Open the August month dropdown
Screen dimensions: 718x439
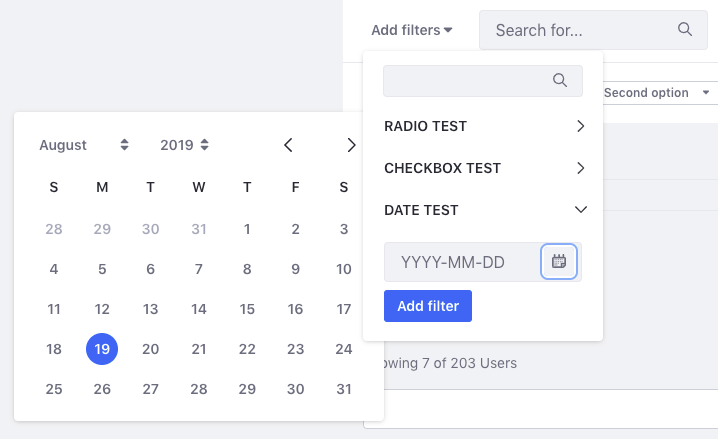click(84, 145)
